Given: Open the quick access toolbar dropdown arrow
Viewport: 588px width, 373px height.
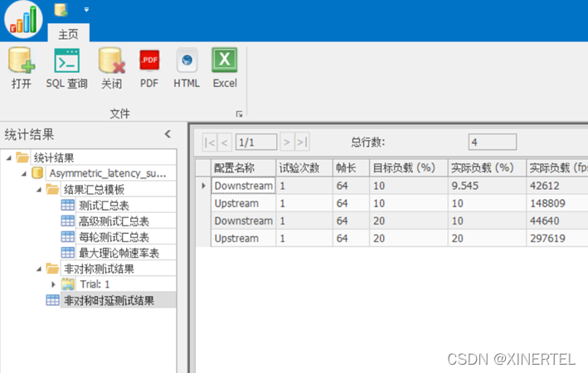Looking at the screenshot, I should [x=86, y=10].
